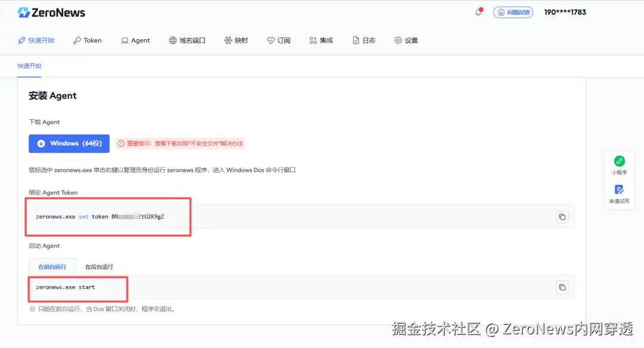
Task: Switch to the 在后台运行 tab
Action: tap(99, 267)
